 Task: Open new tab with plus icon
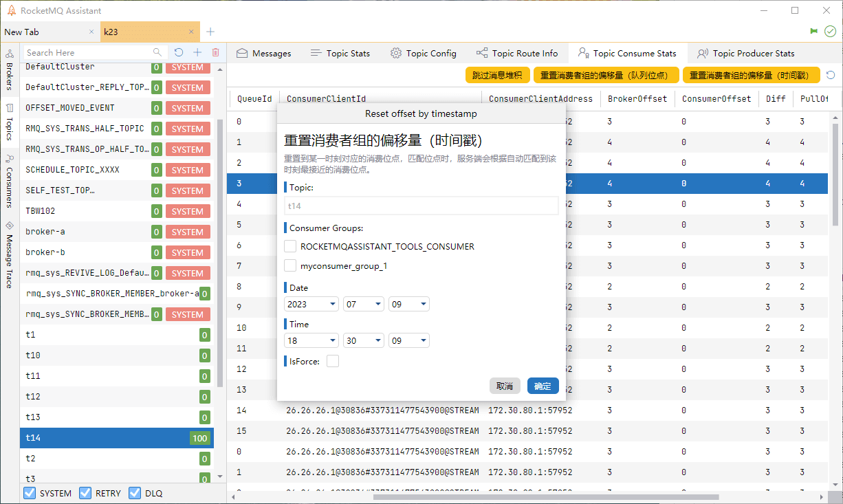[x=210, y=32]
